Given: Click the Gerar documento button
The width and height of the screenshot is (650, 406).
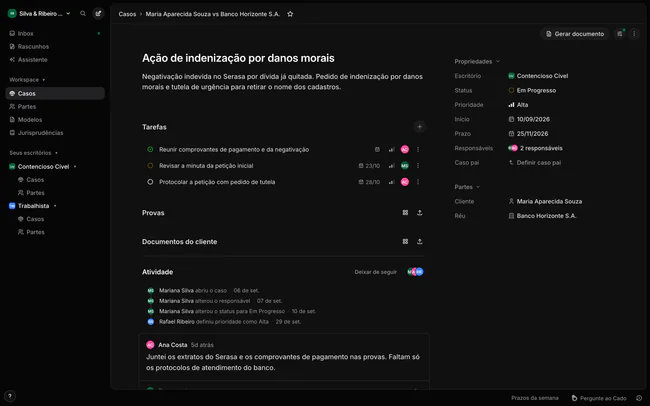Looking at the screenshot, I should (575, 34).
